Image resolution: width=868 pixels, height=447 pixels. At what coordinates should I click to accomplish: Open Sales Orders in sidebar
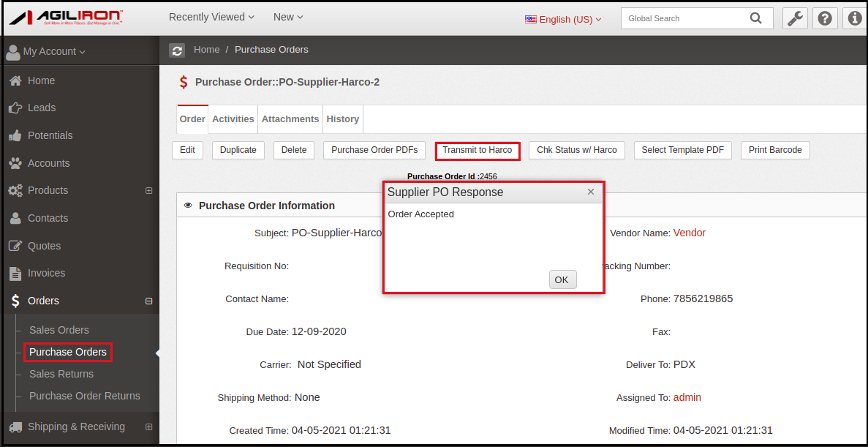pos(59,330)
